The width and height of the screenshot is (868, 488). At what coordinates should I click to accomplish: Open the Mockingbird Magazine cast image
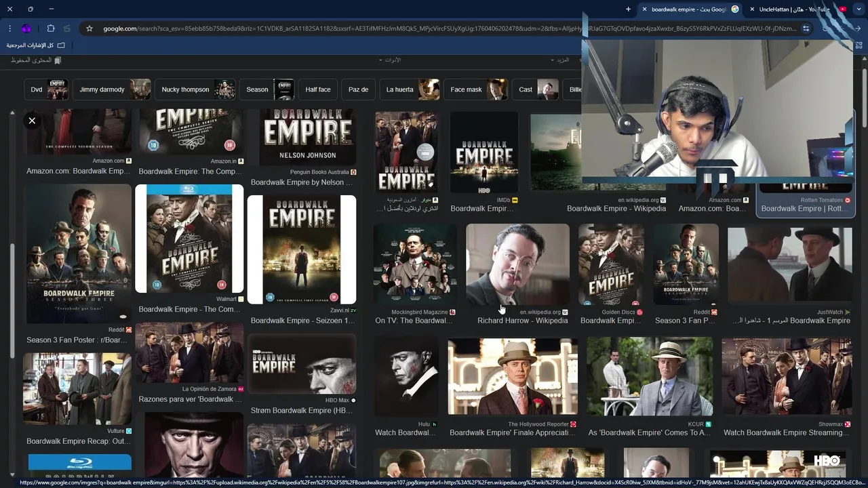[415, 264]
